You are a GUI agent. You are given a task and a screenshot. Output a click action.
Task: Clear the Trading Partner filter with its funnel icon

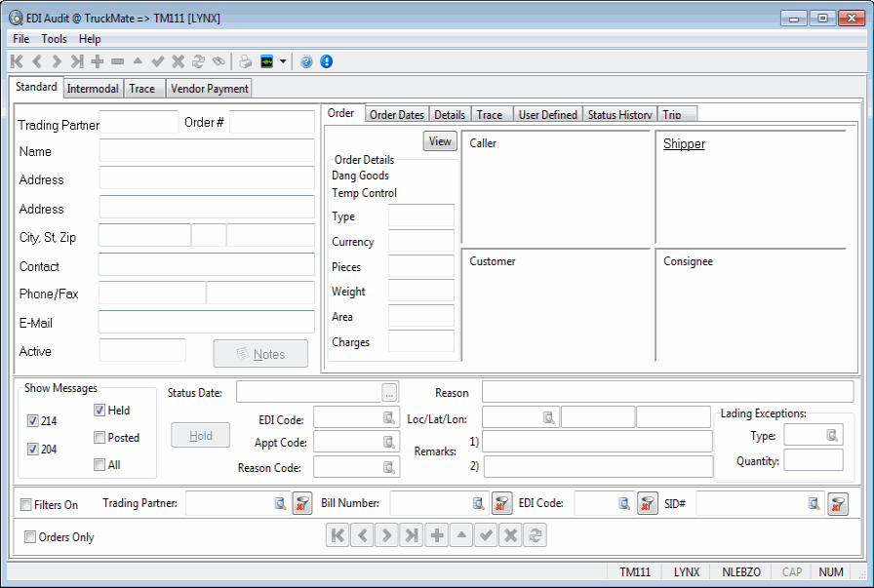(301, 503)
